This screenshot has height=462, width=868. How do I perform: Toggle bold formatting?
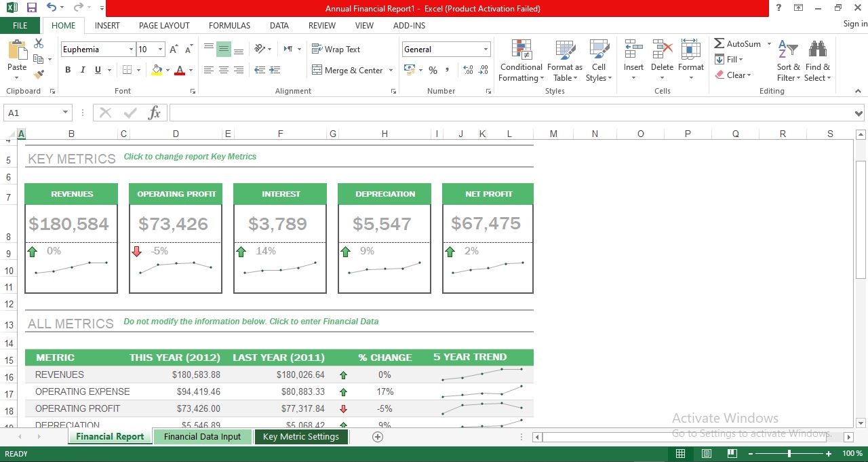[x=67, y=70]
